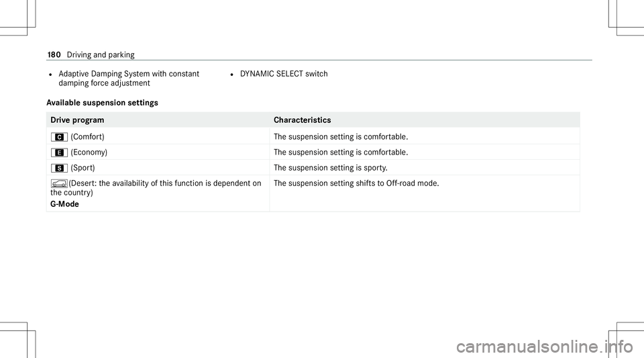Click the Adaptive Damping System bullet text
This screenshot has height=358, width=644.
[x=129, y=79]
